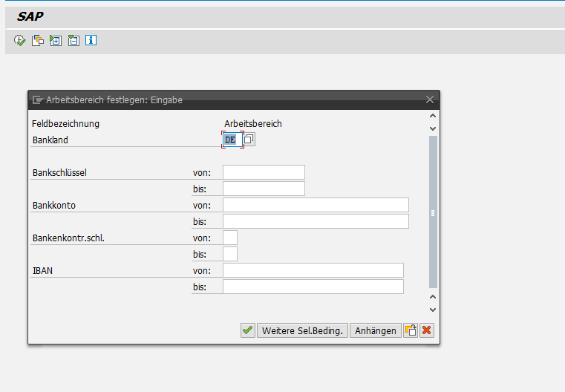Image resolution: width=565 pixels, height=392 pixels.
Task: Click the Bankenkontr.schl. von input box
Action: pyautogui.click(x=230, y=238)
